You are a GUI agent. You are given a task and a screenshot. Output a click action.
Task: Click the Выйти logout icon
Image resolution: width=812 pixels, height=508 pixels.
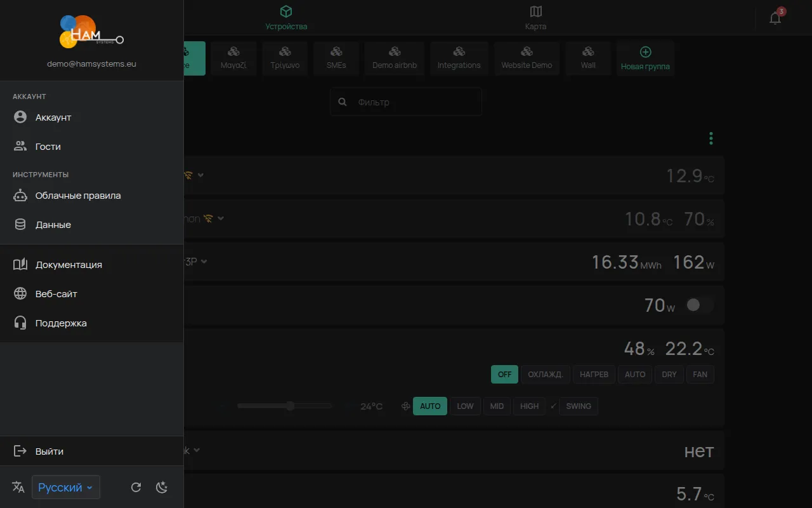click(20, 451)
